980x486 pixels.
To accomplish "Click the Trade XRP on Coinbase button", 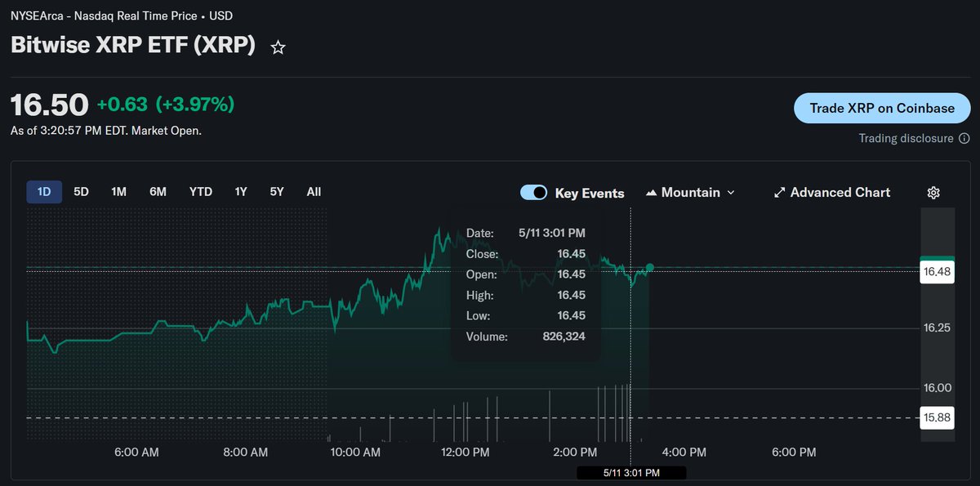I will pos(882,108).
